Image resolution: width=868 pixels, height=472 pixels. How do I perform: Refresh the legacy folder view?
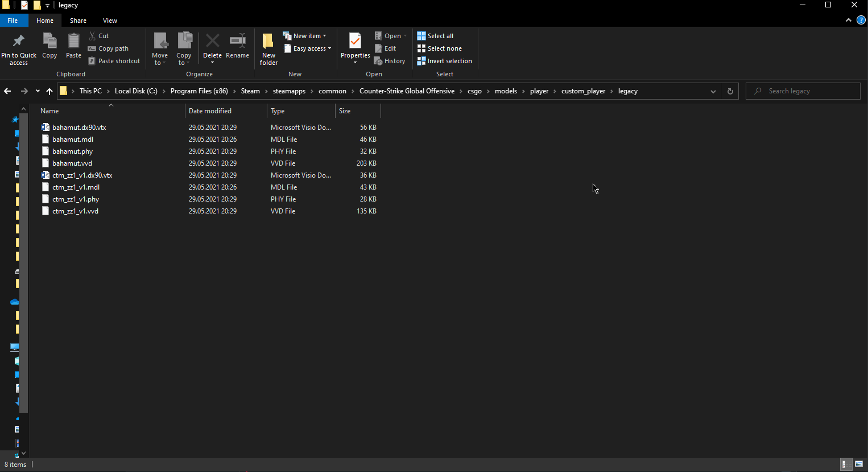click(x=730, y=91)
